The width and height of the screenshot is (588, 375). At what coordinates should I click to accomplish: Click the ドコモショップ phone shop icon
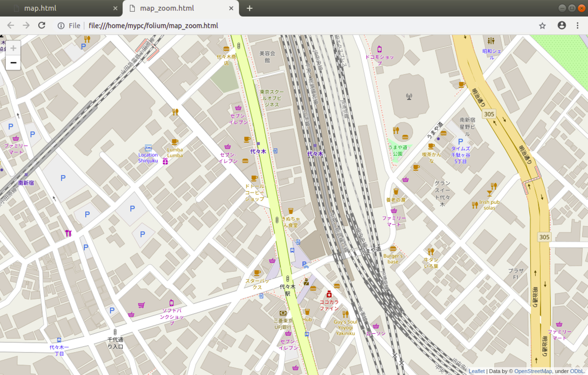[x=379, y=49]
